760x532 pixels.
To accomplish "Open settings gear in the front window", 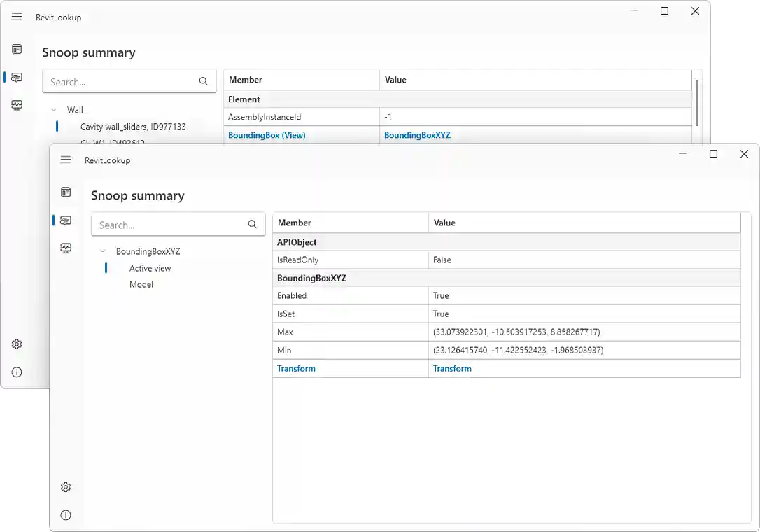I will (x=66, y=487).
